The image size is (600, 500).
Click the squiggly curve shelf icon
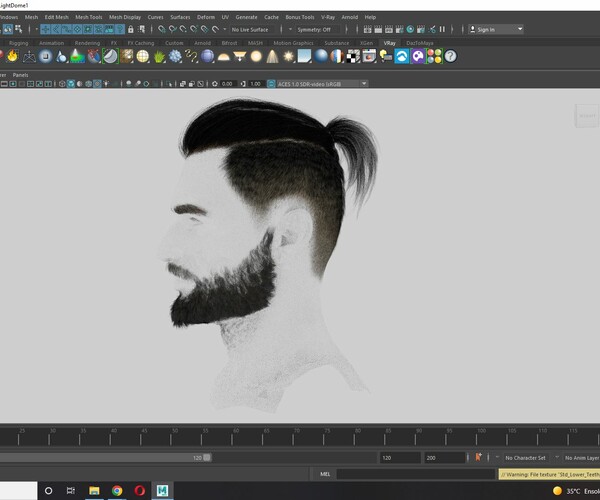191,56
